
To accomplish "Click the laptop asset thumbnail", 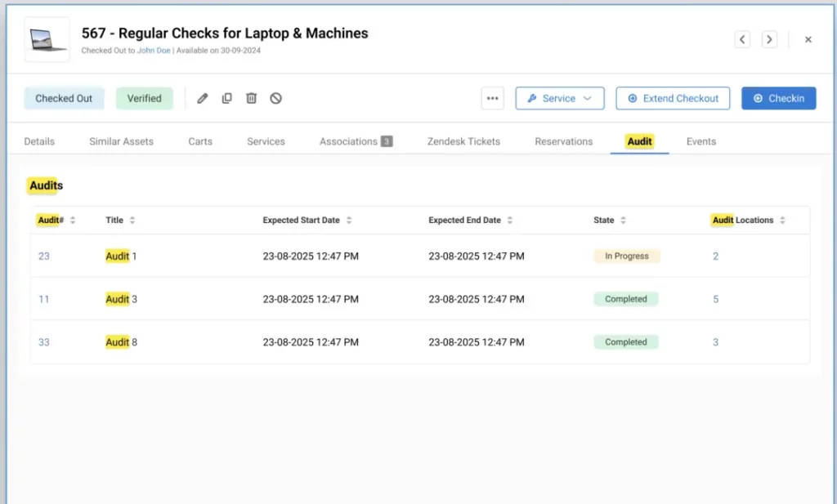I will click(47, 39).
